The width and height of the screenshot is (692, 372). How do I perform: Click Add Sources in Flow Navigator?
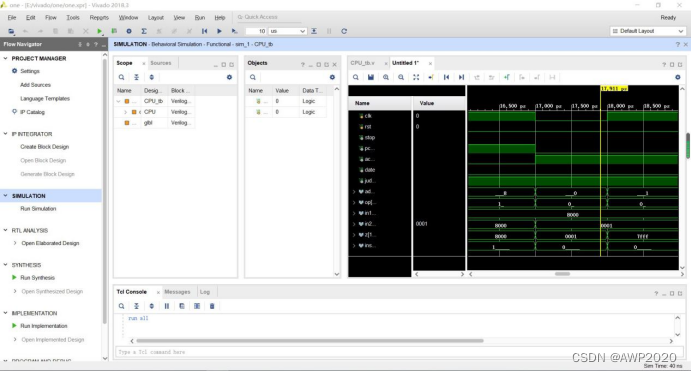(x=35, y=85)
